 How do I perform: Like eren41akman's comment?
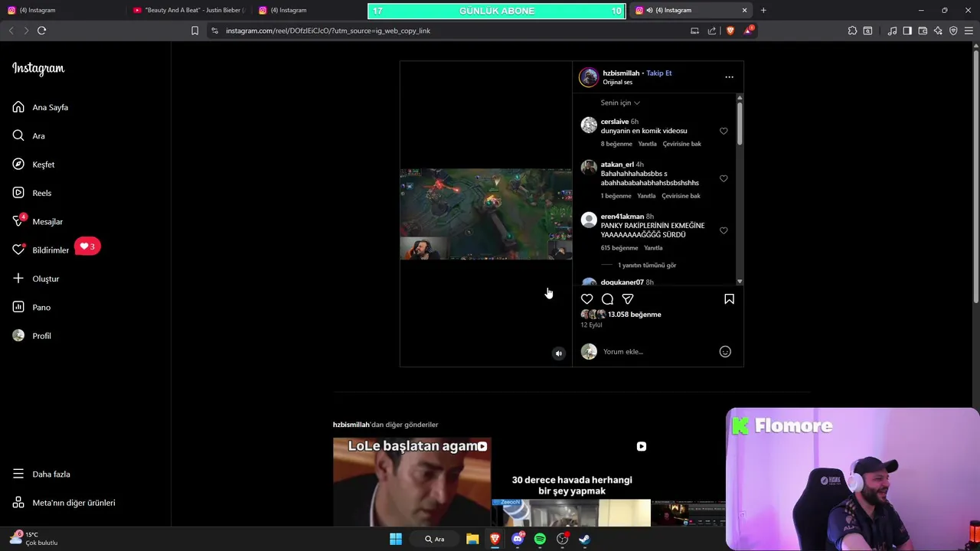pos(724,230)
